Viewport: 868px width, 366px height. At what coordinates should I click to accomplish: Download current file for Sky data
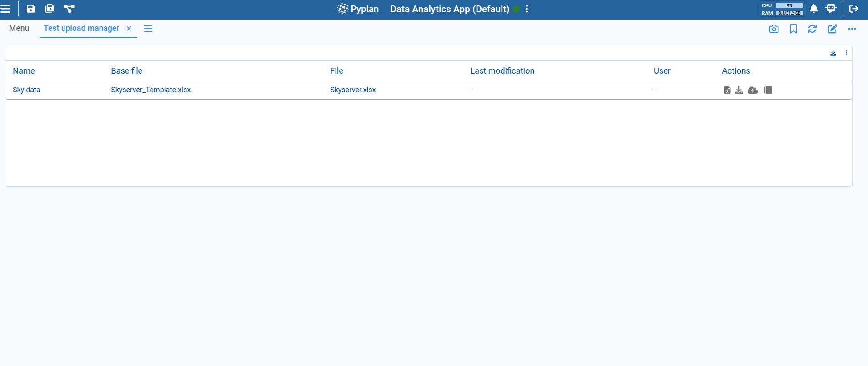(739, 90)
